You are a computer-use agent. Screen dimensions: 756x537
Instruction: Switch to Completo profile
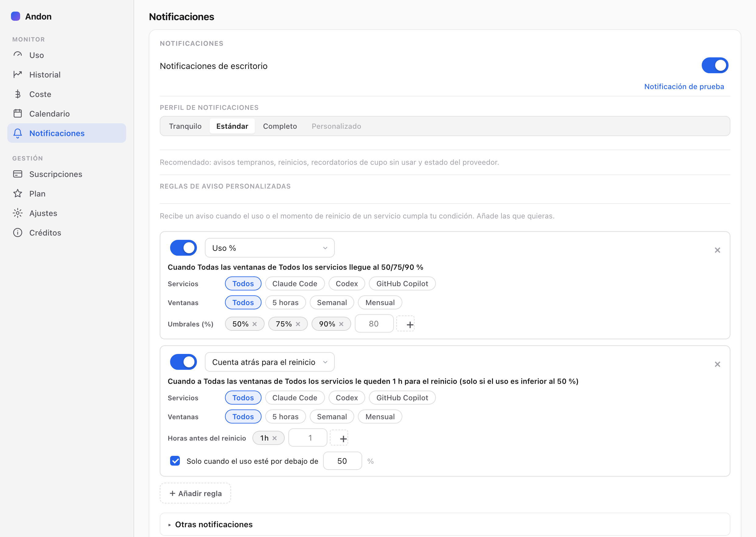pyautogui.click(x=280, y=126)
